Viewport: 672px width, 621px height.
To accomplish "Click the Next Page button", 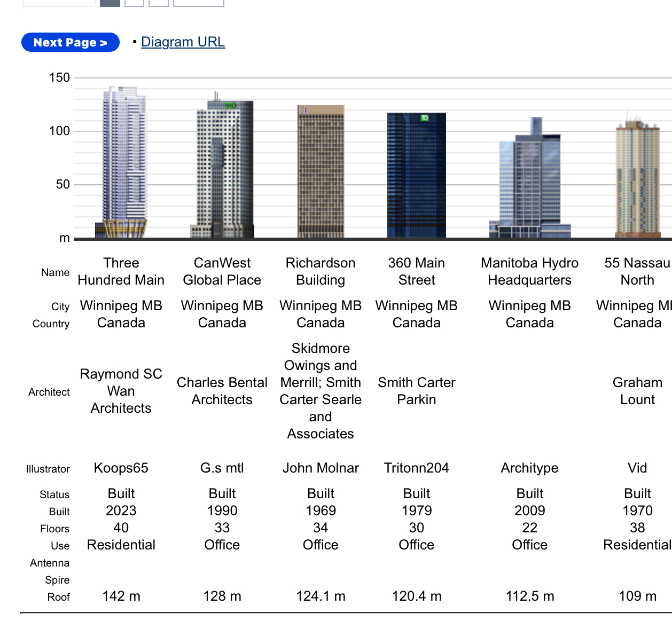I will click(70, 42).
